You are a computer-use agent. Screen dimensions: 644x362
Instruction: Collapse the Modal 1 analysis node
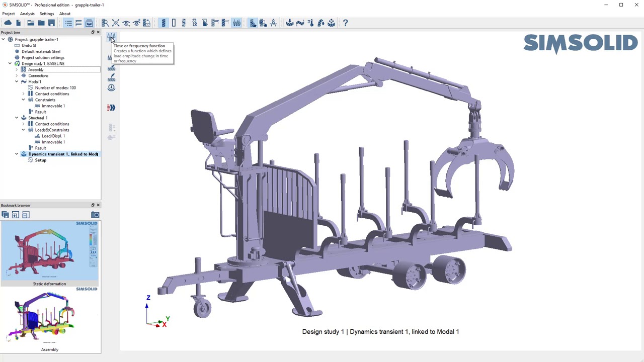(x=17, y=81)
